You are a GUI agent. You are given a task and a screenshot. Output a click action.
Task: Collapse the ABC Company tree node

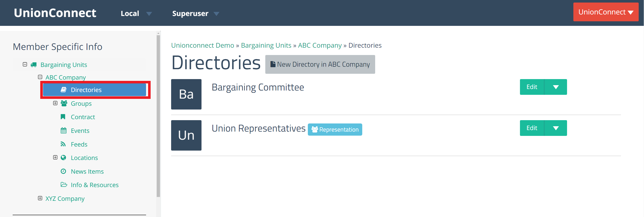pyautogui.click(x=40, y=77)
